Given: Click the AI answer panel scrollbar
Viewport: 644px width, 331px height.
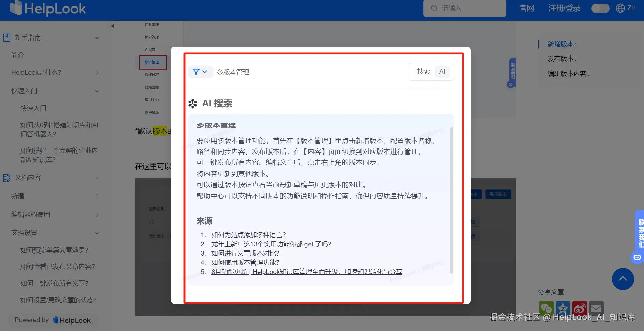Looking at the screenshot, I should pos(452,200).
